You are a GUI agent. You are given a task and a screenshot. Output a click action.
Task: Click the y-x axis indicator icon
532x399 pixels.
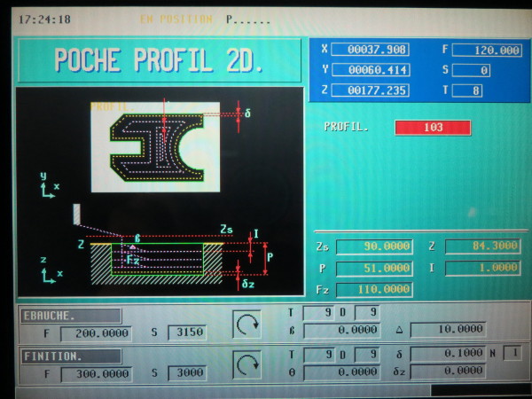(48, 185)
